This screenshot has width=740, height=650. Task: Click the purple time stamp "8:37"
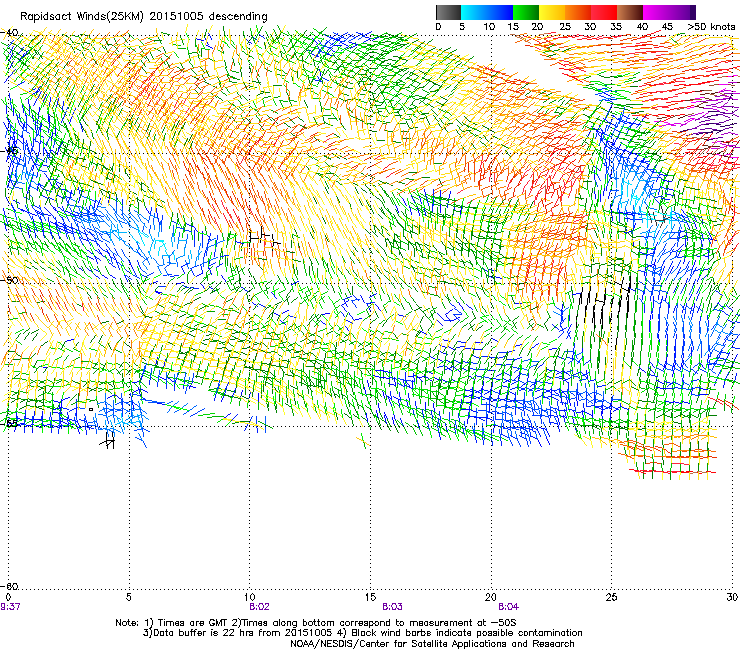10,607
